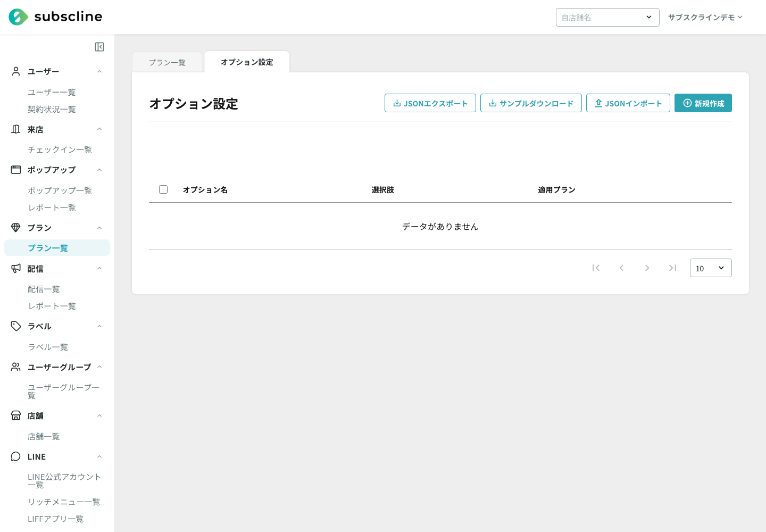
Task: Switch to the プラン一覧 tab
Action: [167, 62]
